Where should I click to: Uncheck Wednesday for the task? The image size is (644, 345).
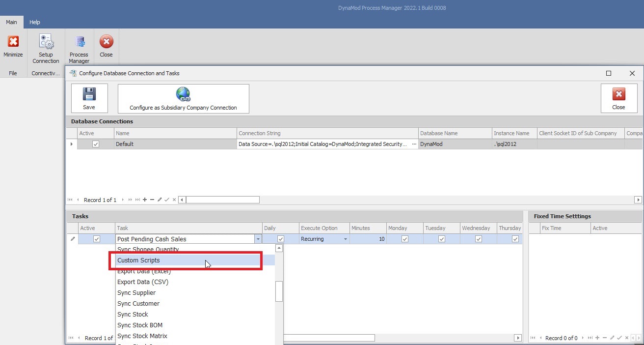479,239
